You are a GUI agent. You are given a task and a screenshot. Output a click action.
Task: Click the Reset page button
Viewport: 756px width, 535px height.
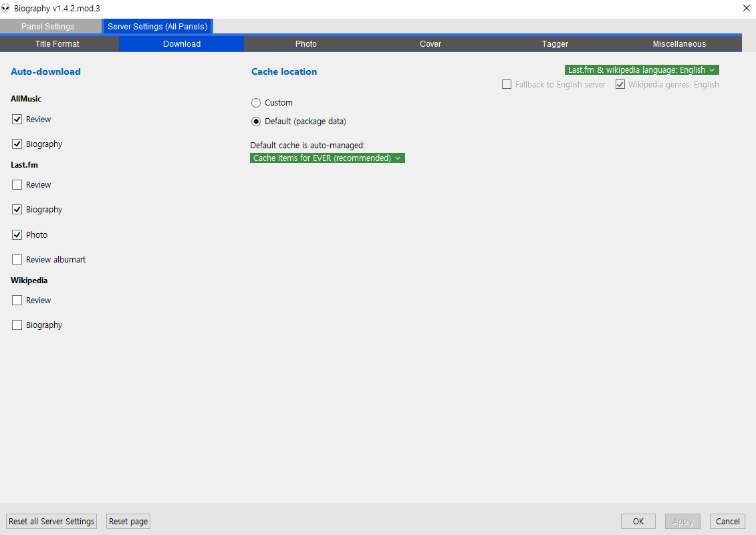[x=128, y=522]
